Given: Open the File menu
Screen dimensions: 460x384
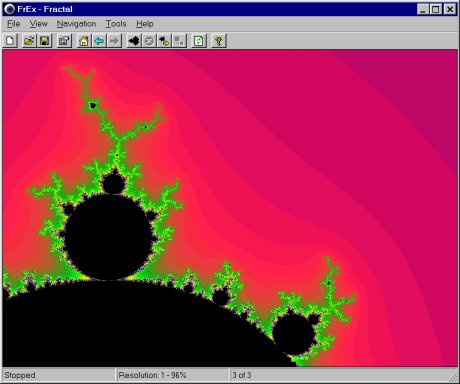Looking at the screenshot, I should [14, 24].
